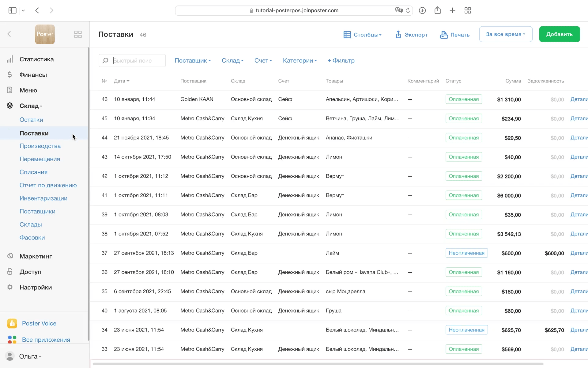Image resolution: width=588 pixels, height=368 pixels.
Task: Click the Marketing pie chart icon
Action: 10,256
